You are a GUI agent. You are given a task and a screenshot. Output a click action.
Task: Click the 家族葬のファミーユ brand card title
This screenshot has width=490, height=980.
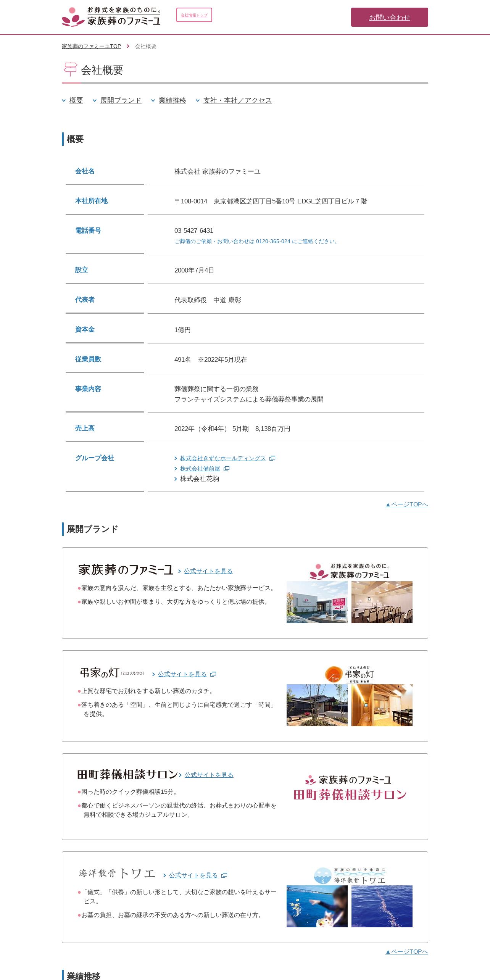pyautogui.click(x=126, y=570)
